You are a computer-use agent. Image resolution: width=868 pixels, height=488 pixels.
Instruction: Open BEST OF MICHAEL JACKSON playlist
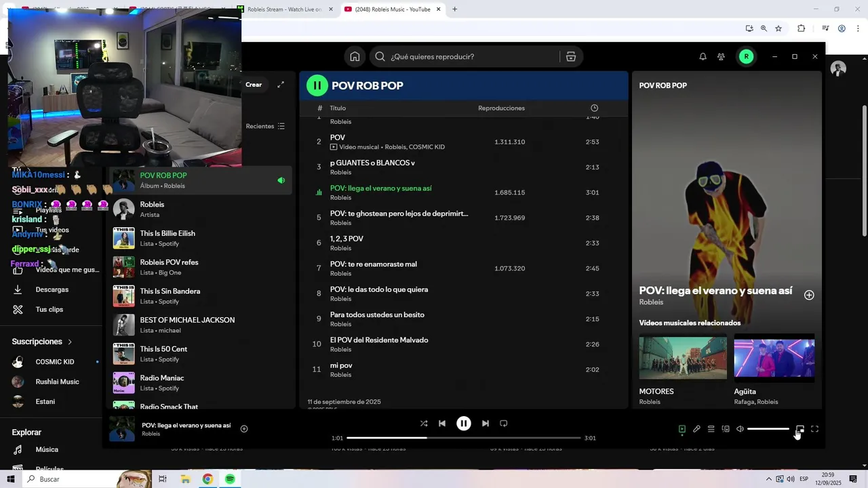(199, 325)
